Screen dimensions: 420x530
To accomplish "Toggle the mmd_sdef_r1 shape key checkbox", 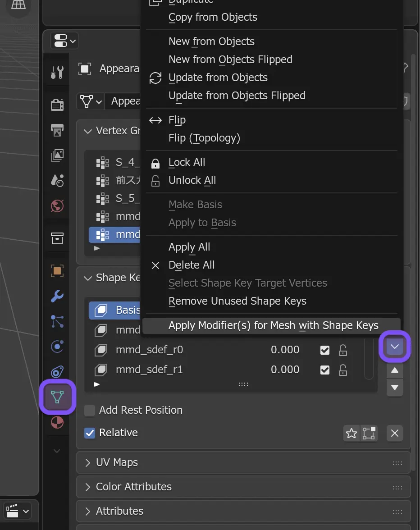I will pyautogui.click(x=325, y=370).
